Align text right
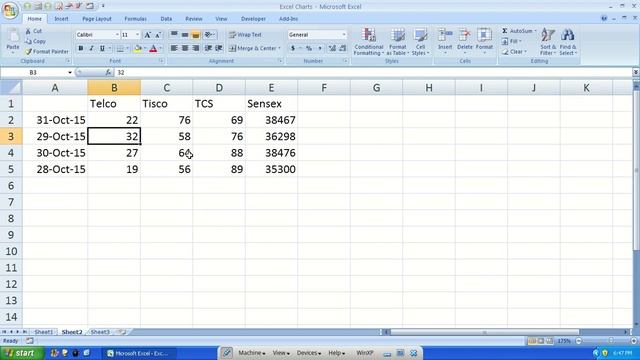Image resolution: width=640 pixels, height=360 pixels. tap(196, 49)
